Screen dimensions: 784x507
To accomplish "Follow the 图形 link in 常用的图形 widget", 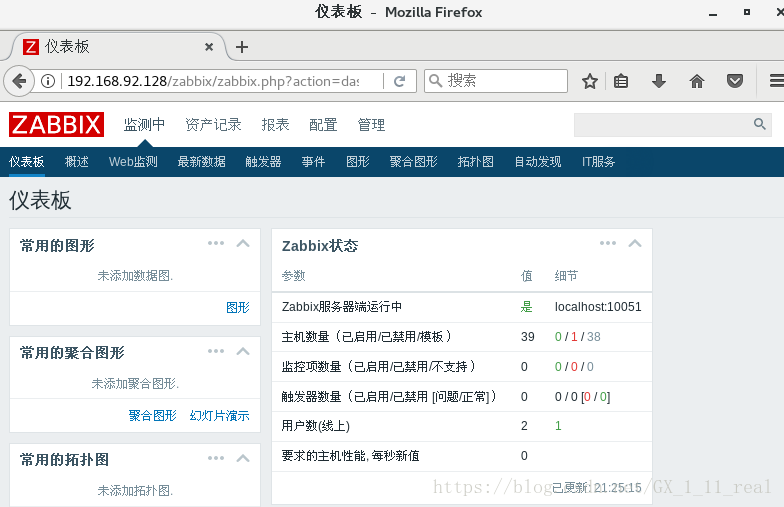I will click(238, 307).
